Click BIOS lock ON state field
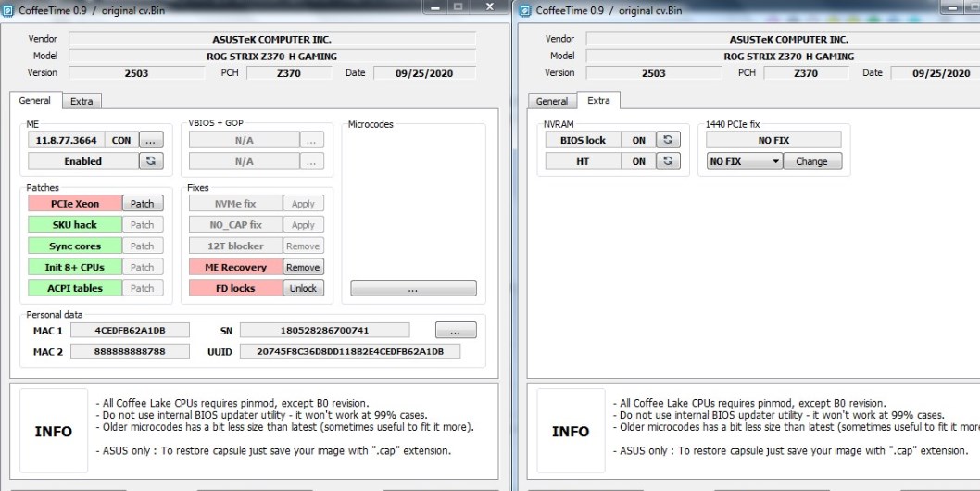The image size is (980, 491). (x=639, y=140)
